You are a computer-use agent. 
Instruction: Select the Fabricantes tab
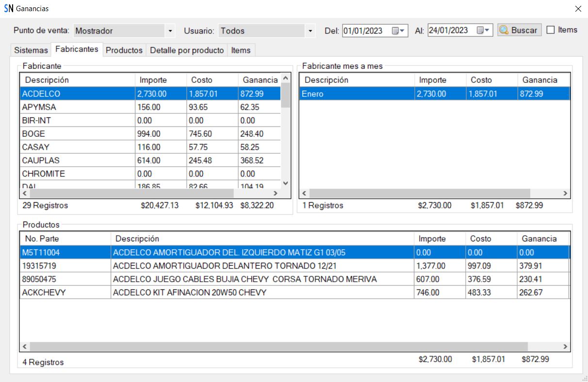77,49
